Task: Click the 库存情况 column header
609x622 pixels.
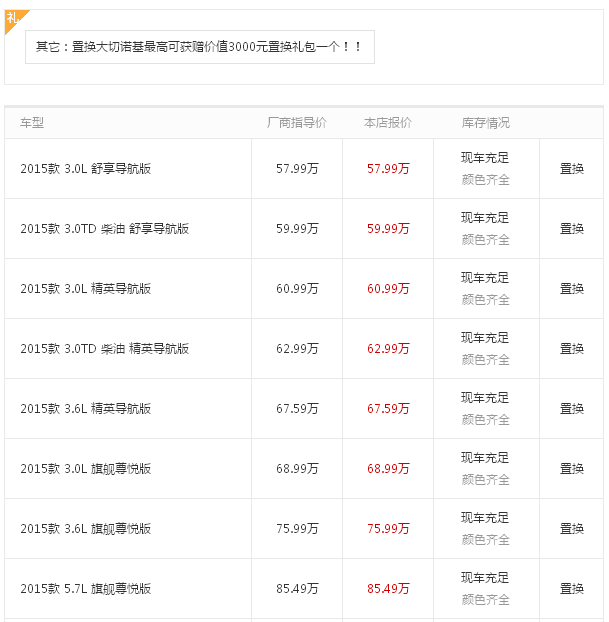Action: point(486,123)
